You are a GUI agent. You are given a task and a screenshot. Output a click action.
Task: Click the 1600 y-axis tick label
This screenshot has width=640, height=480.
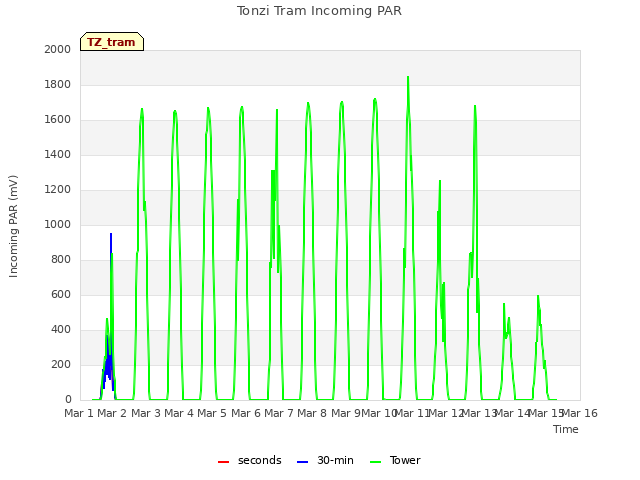click(58, 120)
